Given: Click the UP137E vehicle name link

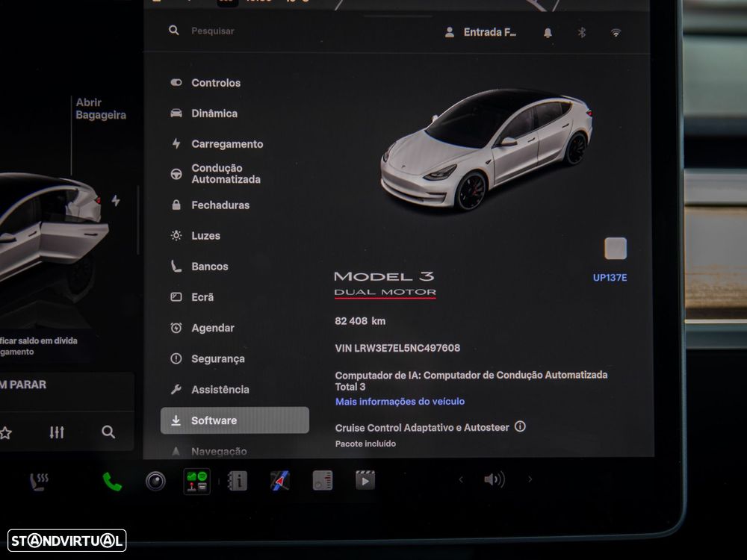Looking at the screenshot, I should point(610,278).
